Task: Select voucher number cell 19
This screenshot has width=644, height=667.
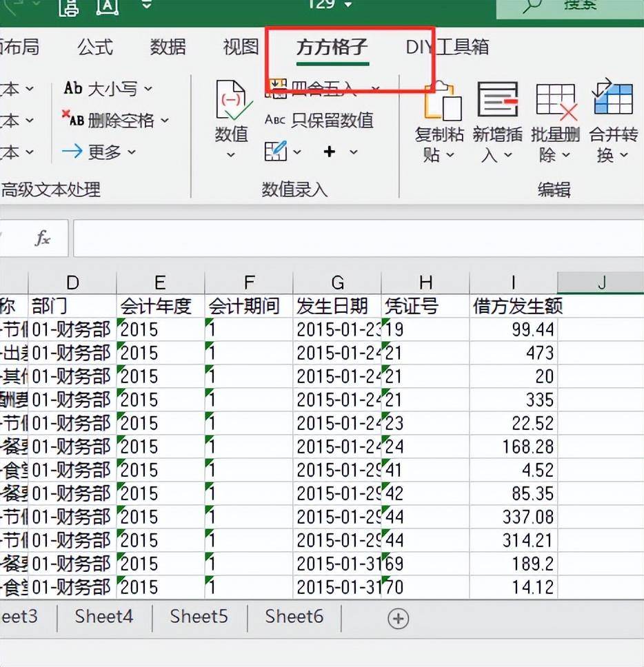Action: pos(425,329)
